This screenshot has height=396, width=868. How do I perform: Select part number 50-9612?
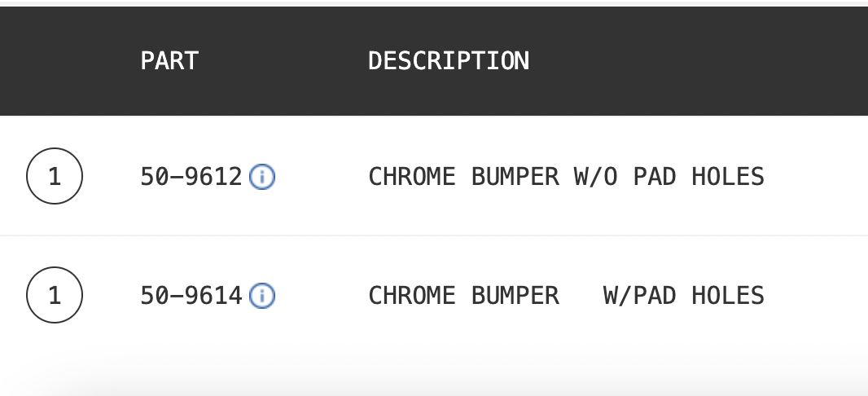[191, 178]
